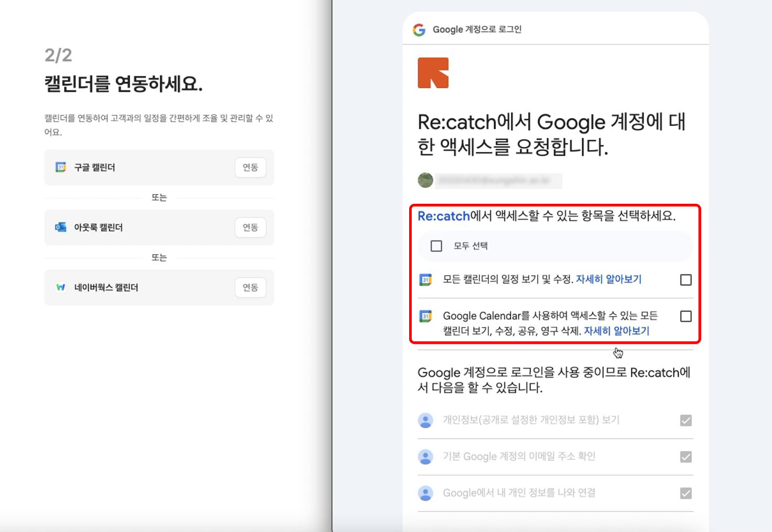Click calendar icon beside 모든 캘린더의 일정 보기

point(425,280)
